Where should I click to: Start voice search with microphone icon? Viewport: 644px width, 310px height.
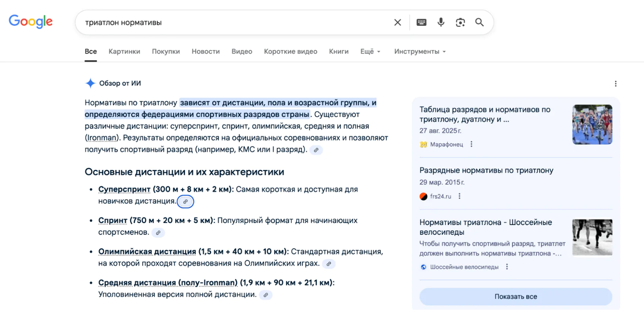click(441, 23)
